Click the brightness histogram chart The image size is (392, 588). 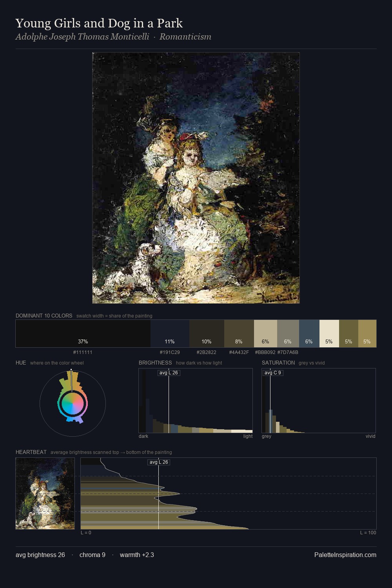click(x=196, y=401)
